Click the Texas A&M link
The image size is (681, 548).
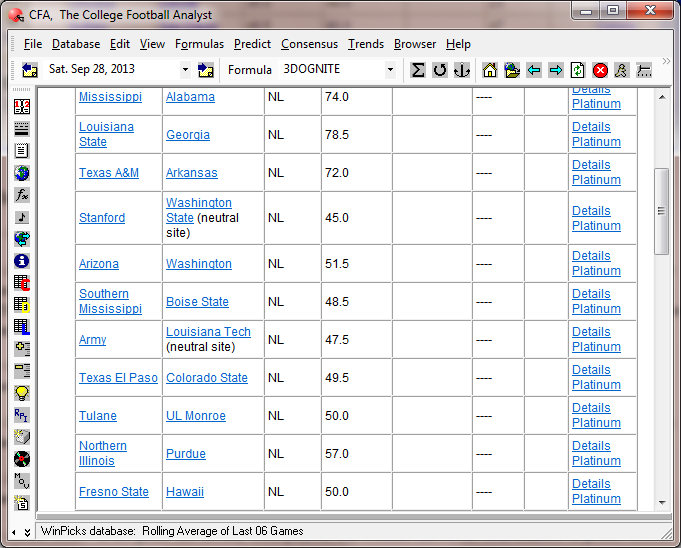pos(109,173)
